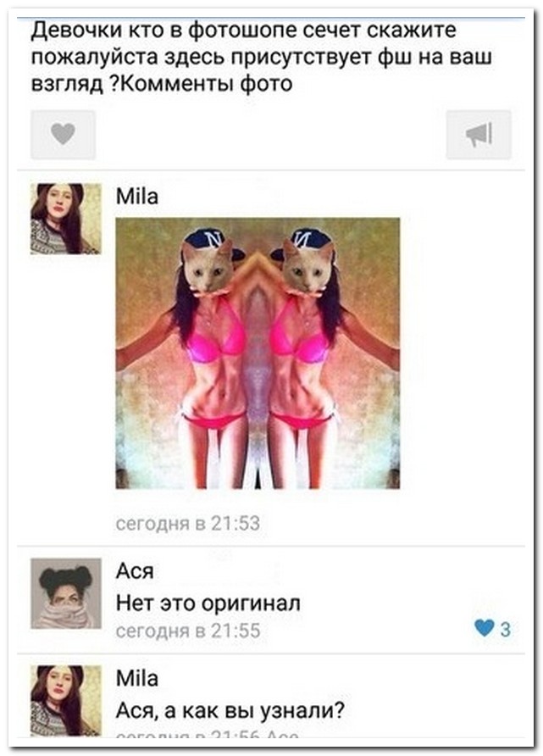Select the reply text Ася, а как вы узнали?
543x756 pixels.
pos(230,710)
